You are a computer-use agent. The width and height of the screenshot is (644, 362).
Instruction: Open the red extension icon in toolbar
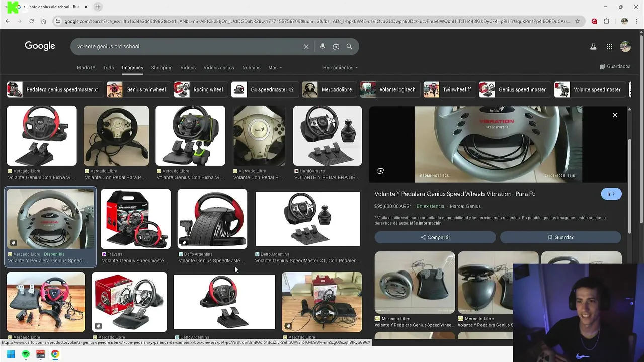coord(594,21)
